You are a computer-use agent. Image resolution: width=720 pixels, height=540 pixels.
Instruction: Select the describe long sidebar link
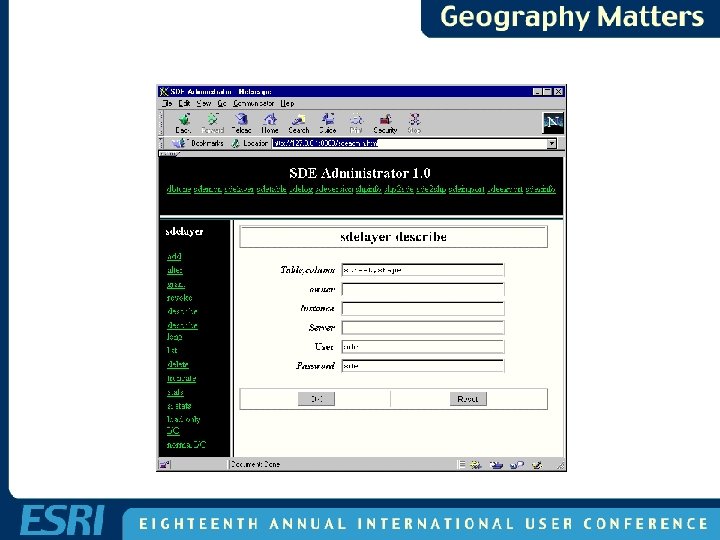point(182,331)
